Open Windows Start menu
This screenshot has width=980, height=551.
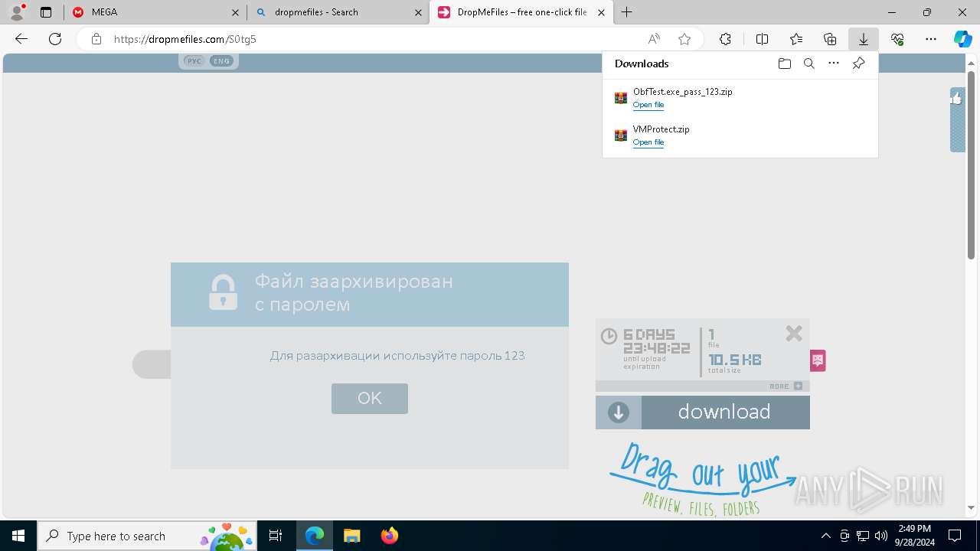coord(18,536)
